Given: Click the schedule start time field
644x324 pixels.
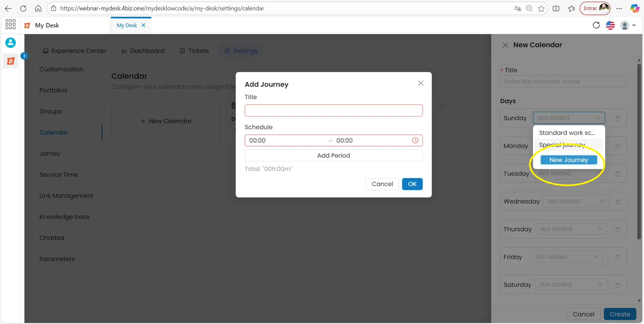Looking at the screenshot, I should 286,141.
